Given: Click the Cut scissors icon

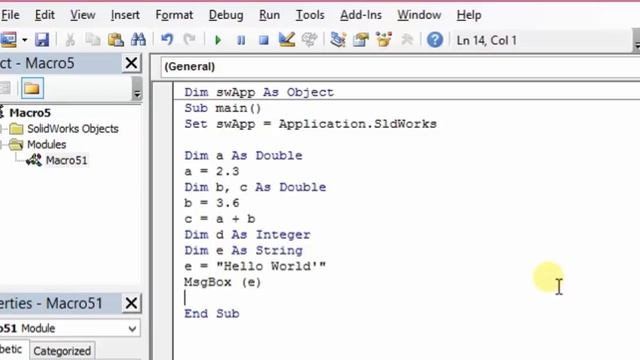Looking at the screenshot, I should click(x=70, y=40).
